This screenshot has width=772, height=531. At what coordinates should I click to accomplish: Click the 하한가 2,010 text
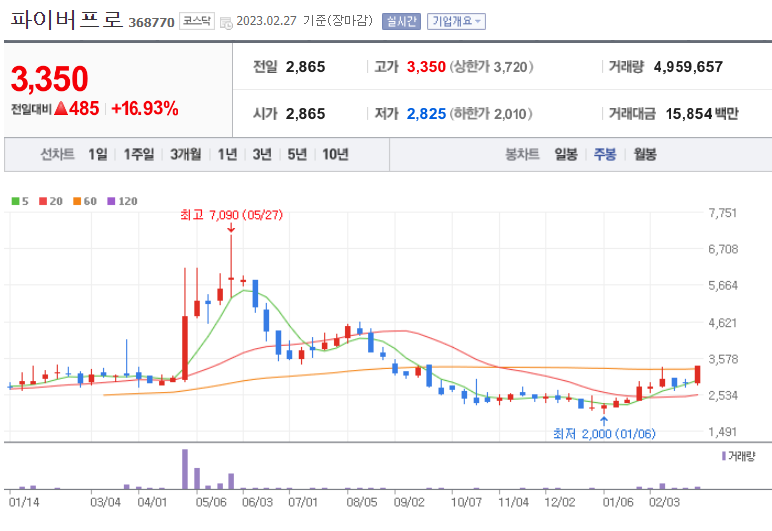coord(490,114)
